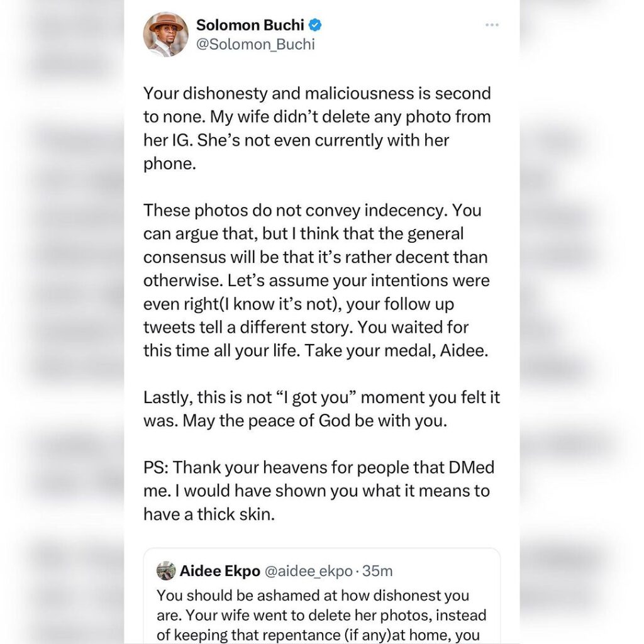
Task: Select the paragraph beginning "These photos do not"
Action: pos(316,279)
